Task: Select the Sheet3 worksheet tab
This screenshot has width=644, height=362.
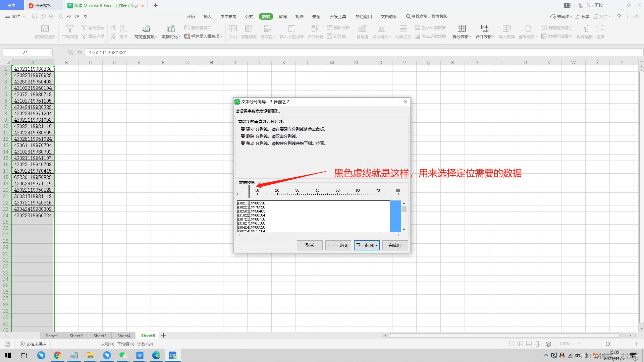Action: click(x=100, y=336)
